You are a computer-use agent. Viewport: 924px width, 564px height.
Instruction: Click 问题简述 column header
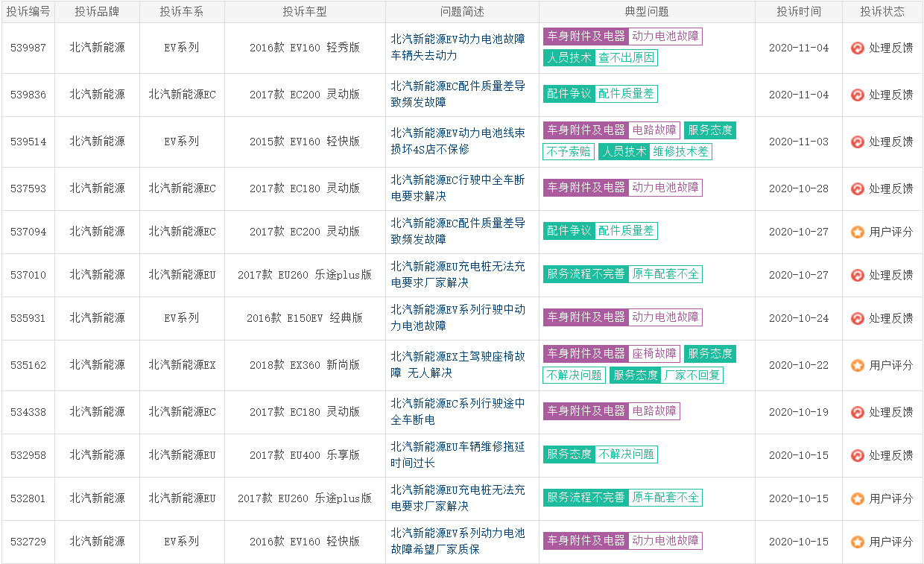(462, 12)
